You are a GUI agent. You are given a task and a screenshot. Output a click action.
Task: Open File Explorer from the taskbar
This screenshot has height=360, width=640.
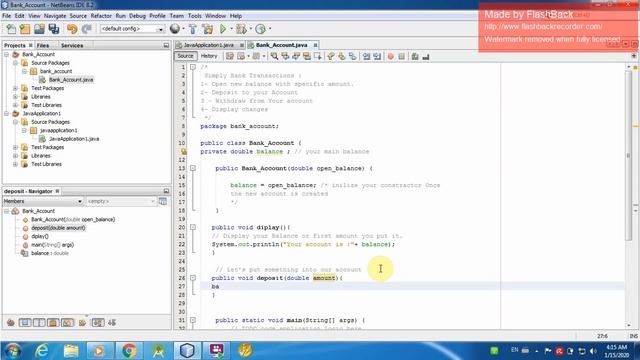click(x=71, y=351)
